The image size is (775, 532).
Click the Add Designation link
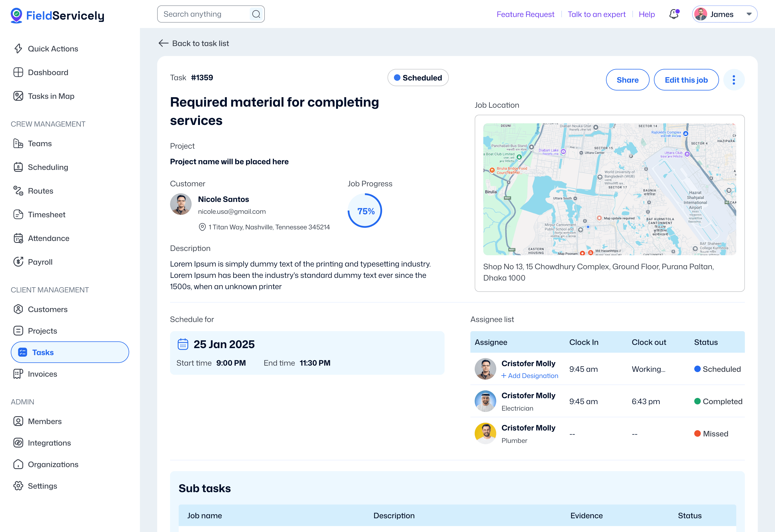pyautogui.click(x=530, y=376)
